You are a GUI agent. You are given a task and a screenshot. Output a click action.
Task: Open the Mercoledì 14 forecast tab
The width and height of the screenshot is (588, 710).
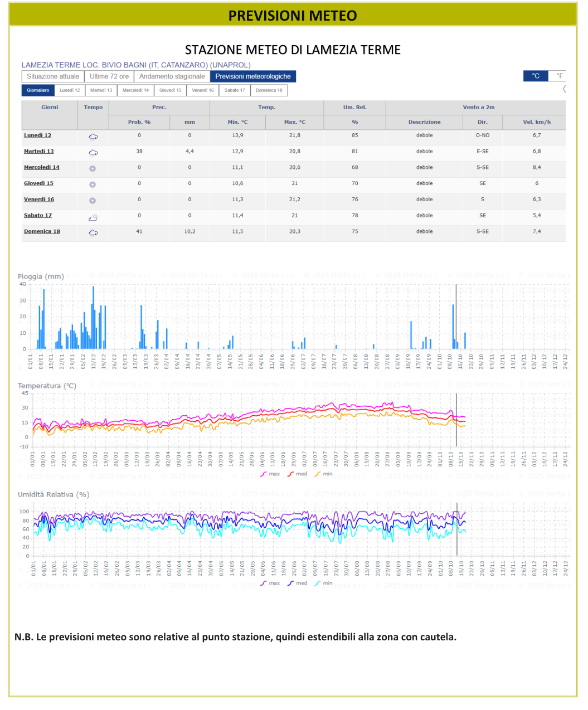[135, 90]
